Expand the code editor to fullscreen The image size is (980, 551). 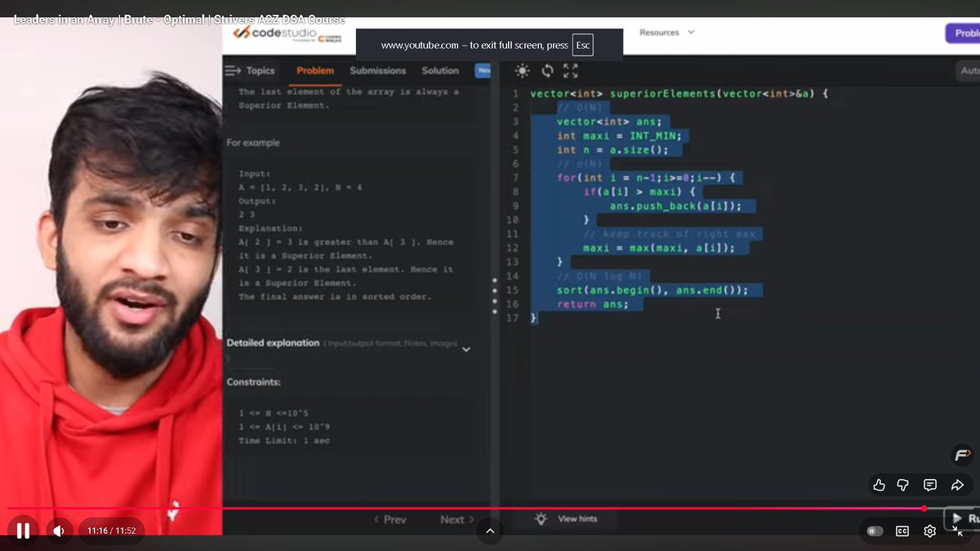(x=570, y=71)
